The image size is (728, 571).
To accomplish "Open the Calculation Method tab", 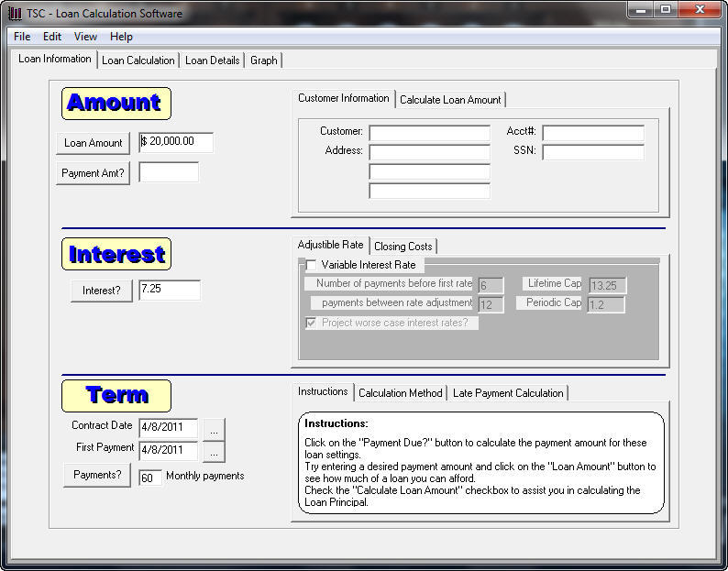I will [400, 393].
